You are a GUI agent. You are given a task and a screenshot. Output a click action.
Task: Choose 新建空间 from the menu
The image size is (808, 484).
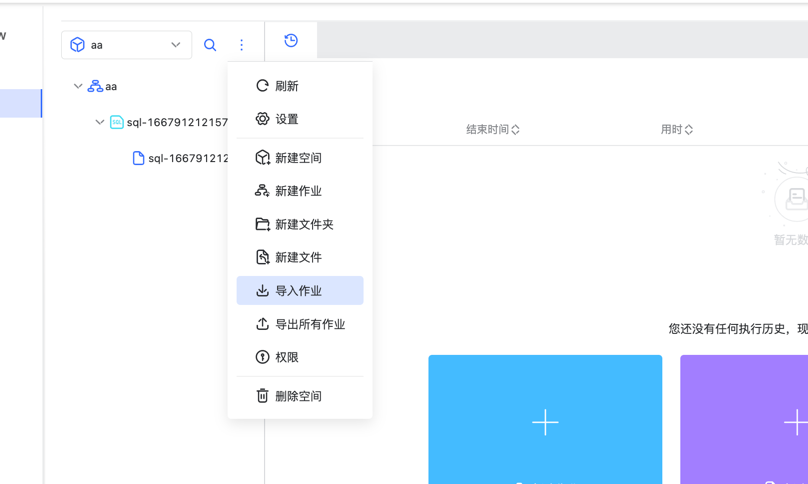(300, 158)
